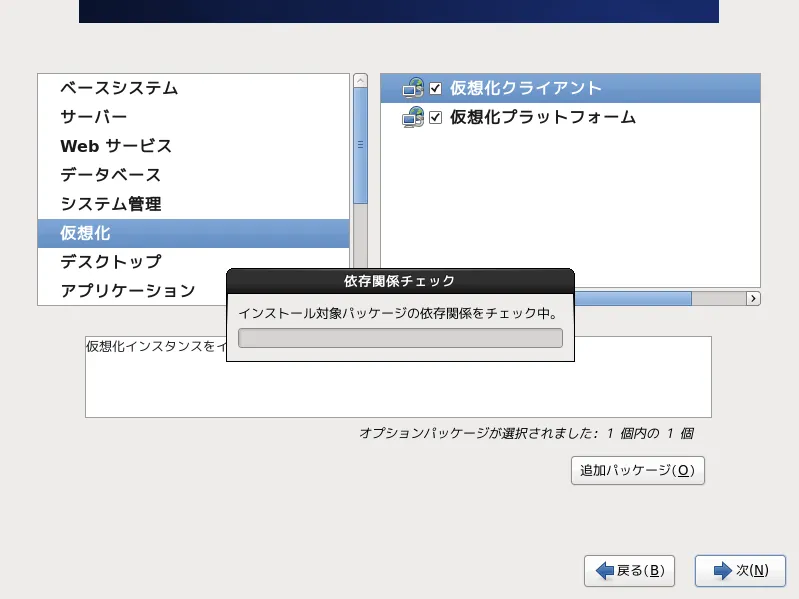
Task: Click the dependency check status message text
Action: click(x=398, y=313)
